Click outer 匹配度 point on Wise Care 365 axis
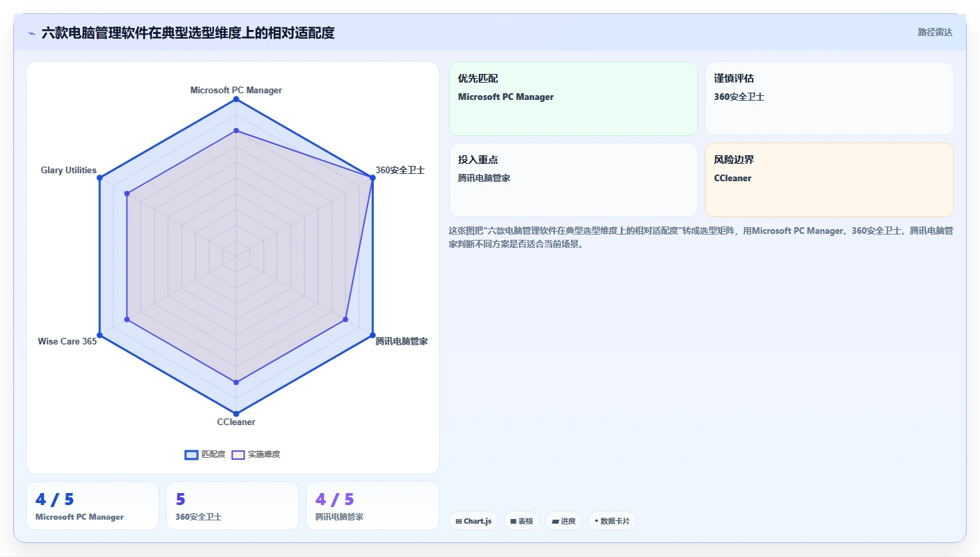The width and height of the screenshot is (980, 557). coord(100,335)
